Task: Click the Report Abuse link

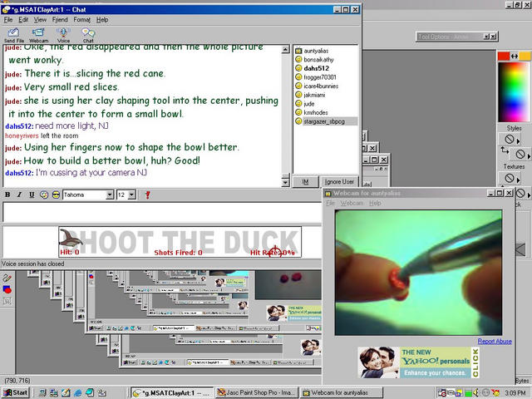Action: (495, 342)
